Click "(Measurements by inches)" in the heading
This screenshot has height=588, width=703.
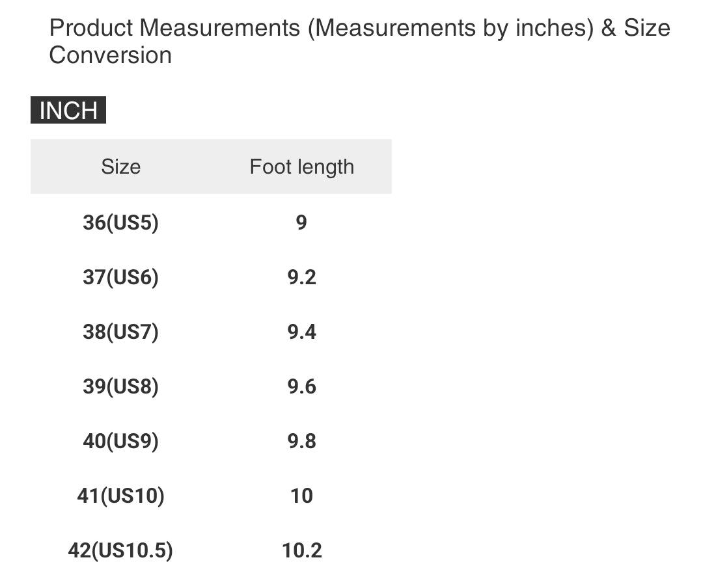pyautogui.click(x=450, y=28)
